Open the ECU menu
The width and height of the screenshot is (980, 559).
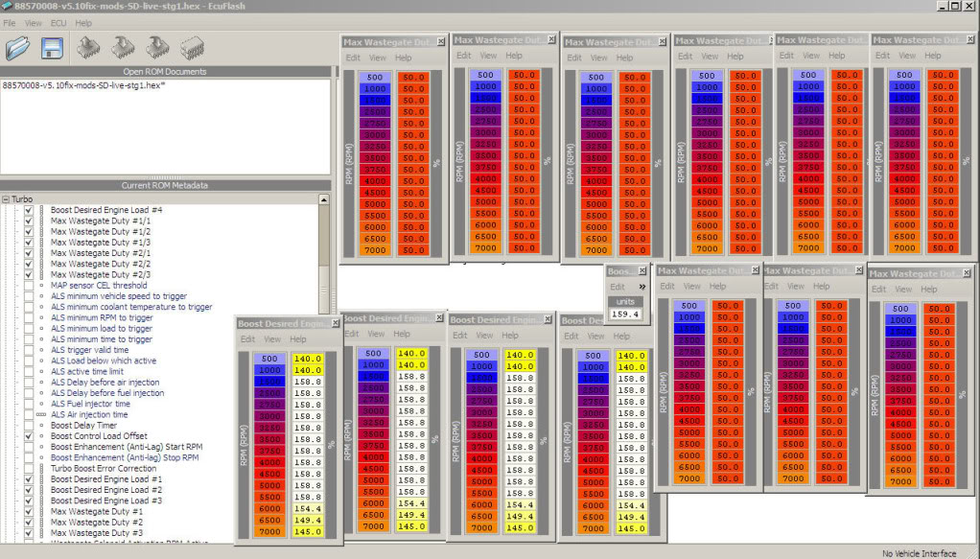[x=58, y=23]
